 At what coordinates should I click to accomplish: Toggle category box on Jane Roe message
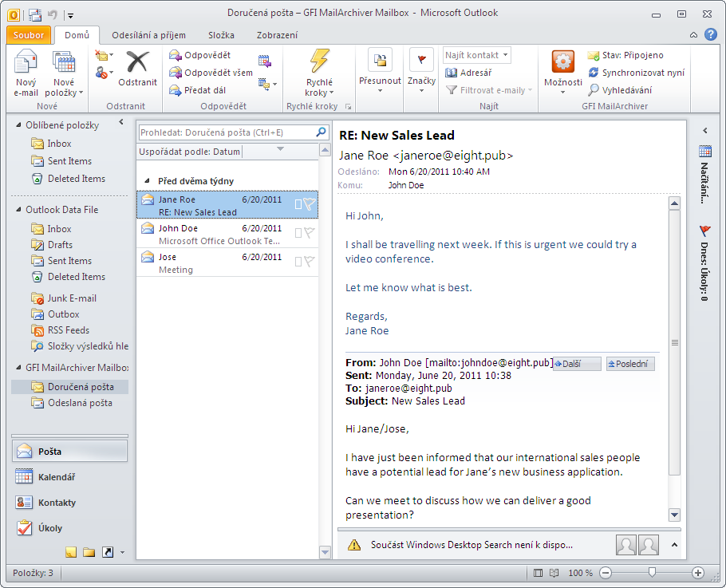tap(298, 203)
